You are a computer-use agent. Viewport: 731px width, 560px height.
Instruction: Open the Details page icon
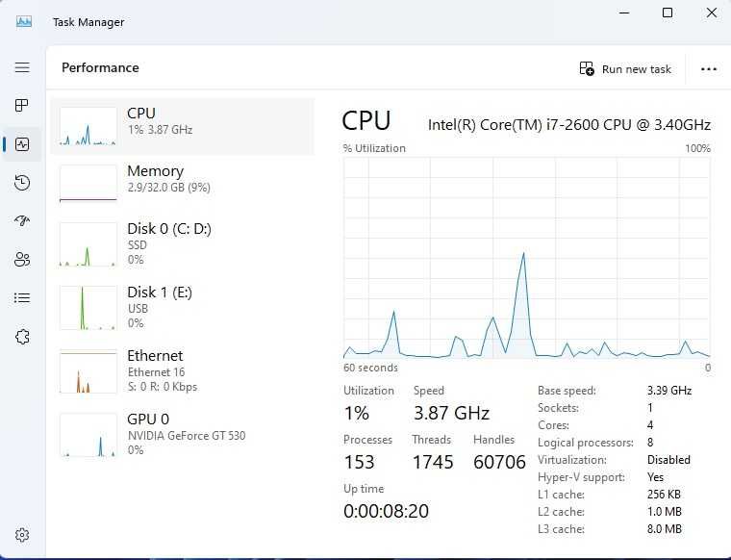click(x=22, y=298)
